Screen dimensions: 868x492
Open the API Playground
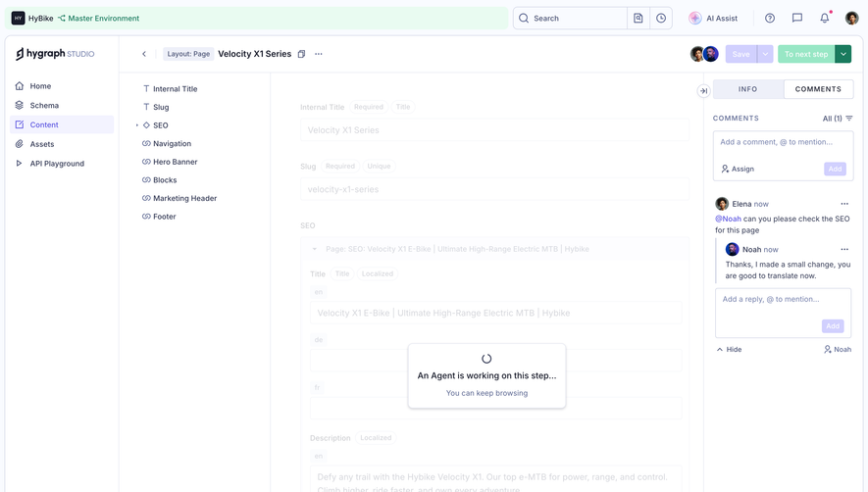pyautogui.click(x=62, y=164)
